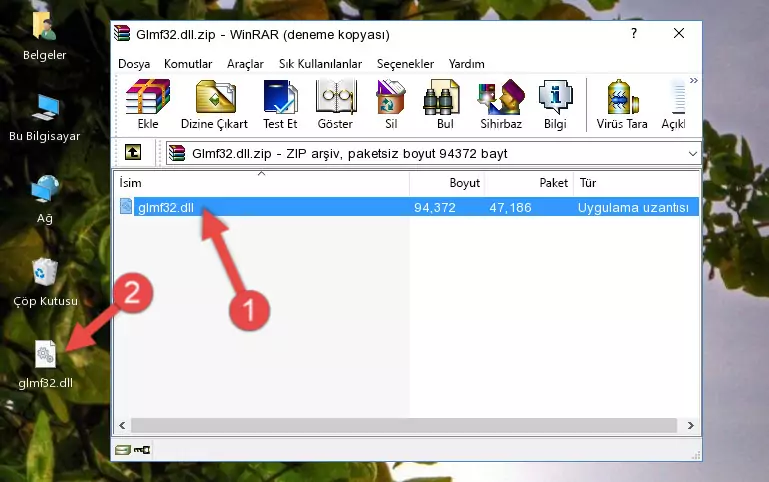Click the 47,186 packed size value
769x482 pixels.
click(x=510, y=207)
